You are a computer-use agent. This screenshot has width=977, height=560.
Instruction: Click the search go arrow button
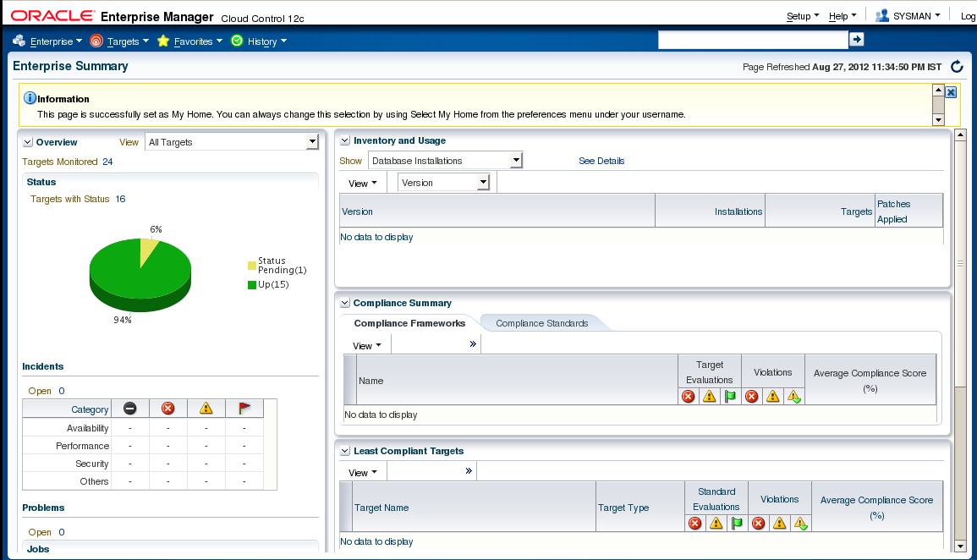click(856, 40)
